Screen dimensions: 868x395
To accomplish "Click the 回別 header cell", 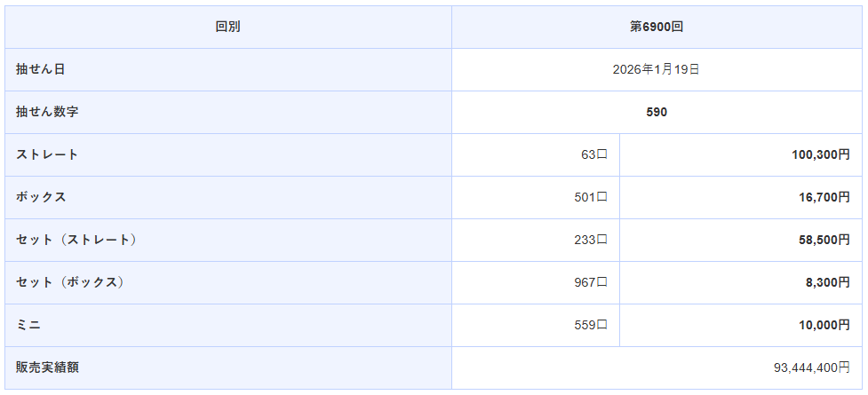I will 227,27.
